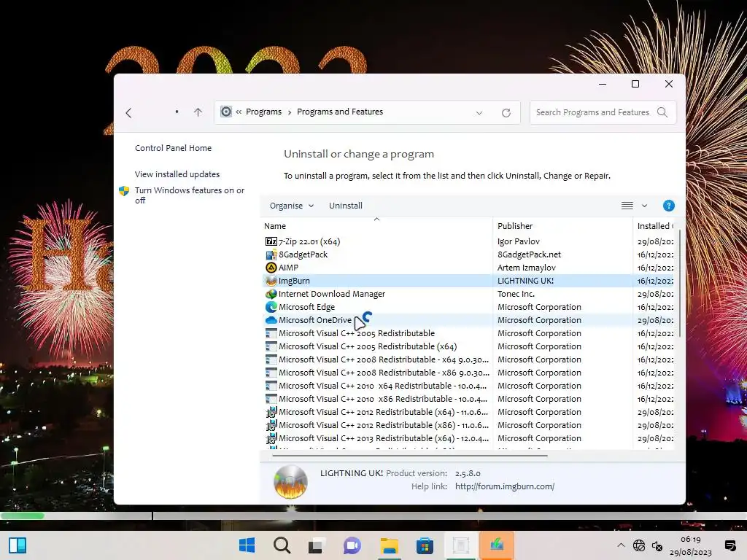
Task: Click the Microsoft Edge icon
Action: tap(271, 307)
